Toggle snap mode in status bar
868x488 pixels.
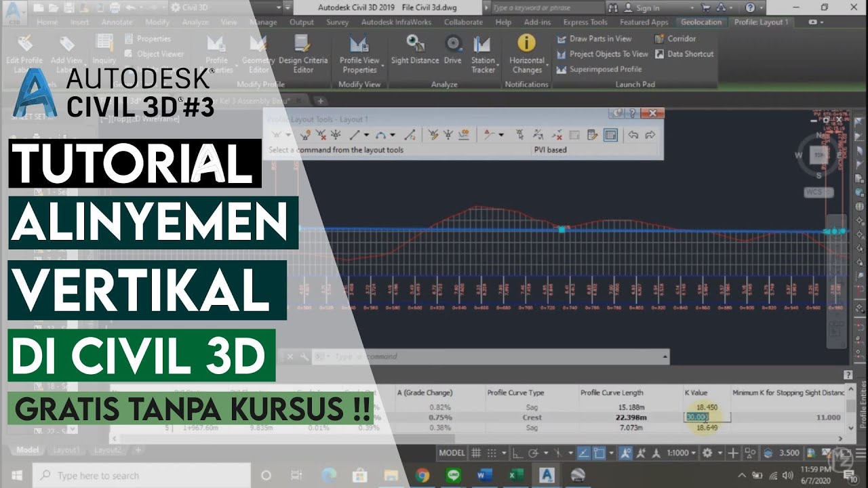pyautogui.click(x=493, y=453)
